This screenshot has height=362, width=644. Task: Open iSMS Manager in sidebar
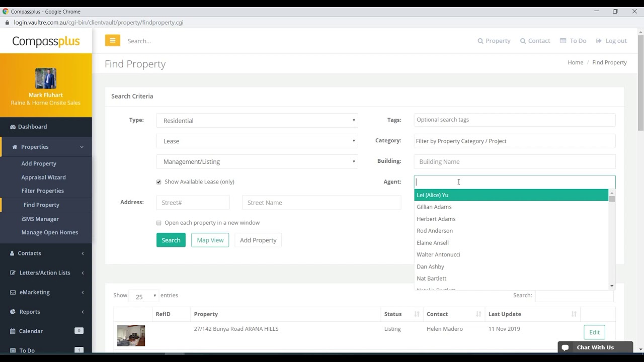(40, 219)
